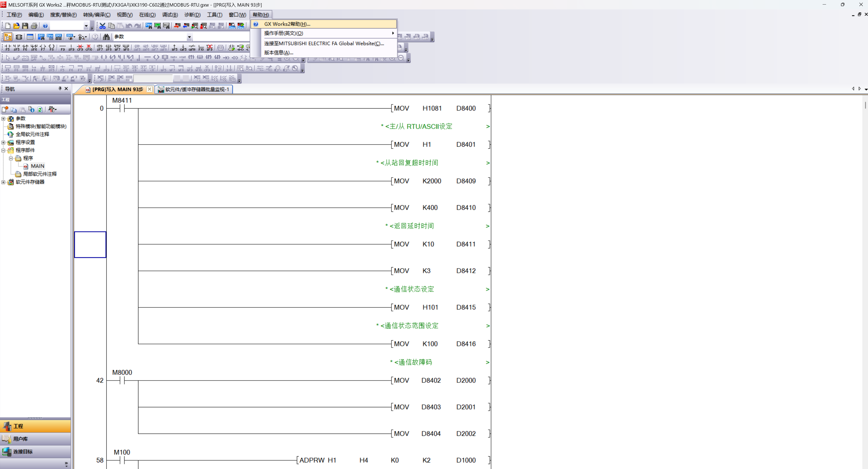
Task: Click the Write to PLC icon
Action: tap(177, 26)
